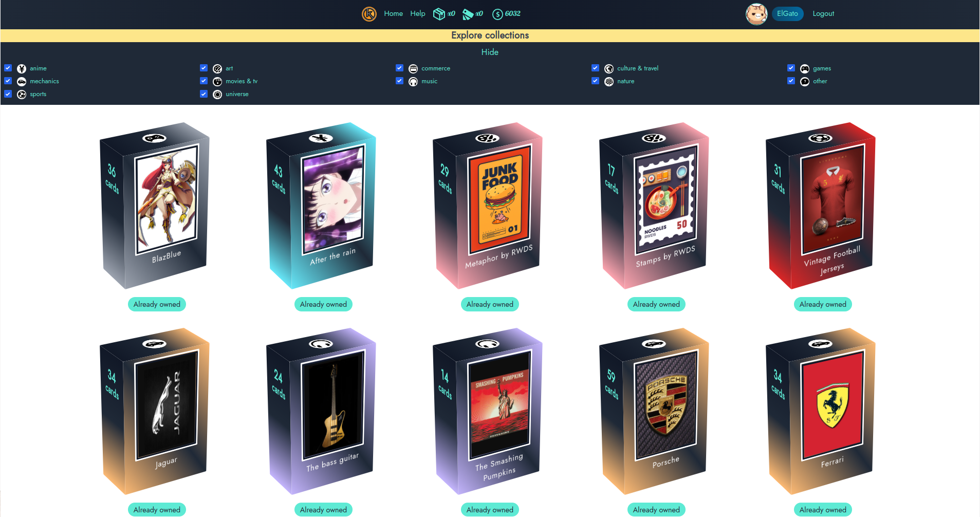
Task: Click the movies & tv category icon
Action: (x=217, y=81)
